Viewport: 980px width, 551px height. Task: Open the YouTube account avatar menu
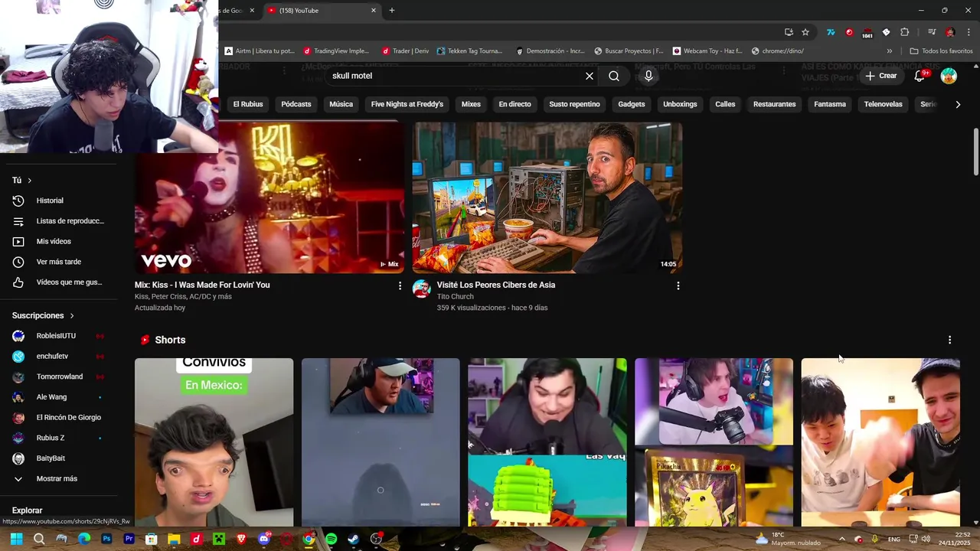coord(949,76)
